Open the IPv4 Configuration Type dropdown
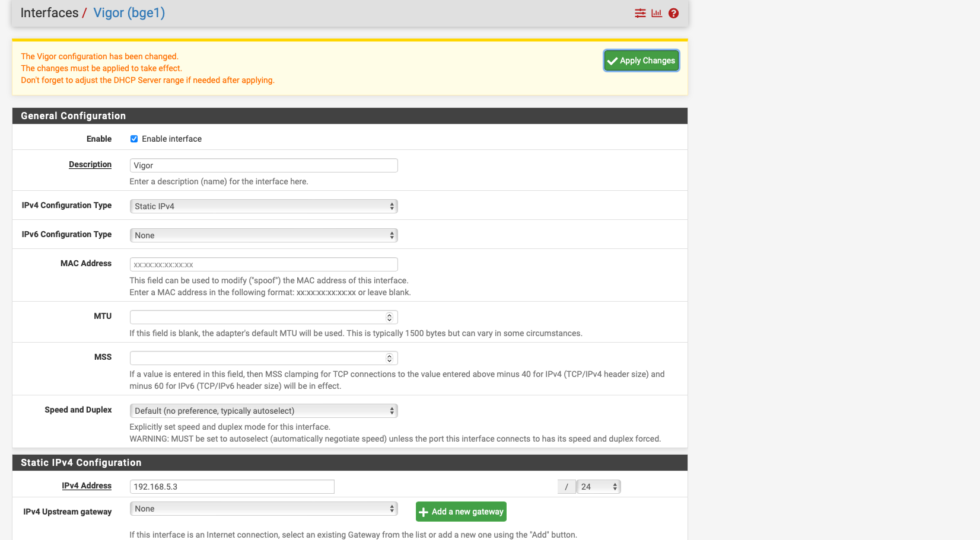Screen dimensions: 980x540 pos(263,206)
